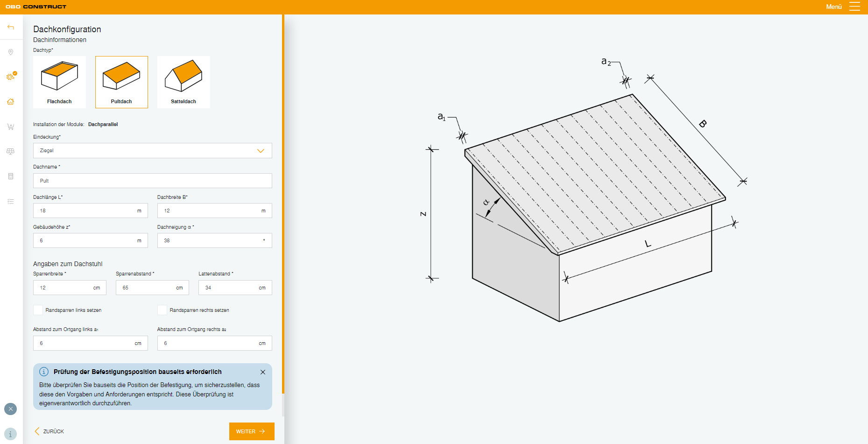Click the WEITER button
868x444 pixels.
(251, 431)
